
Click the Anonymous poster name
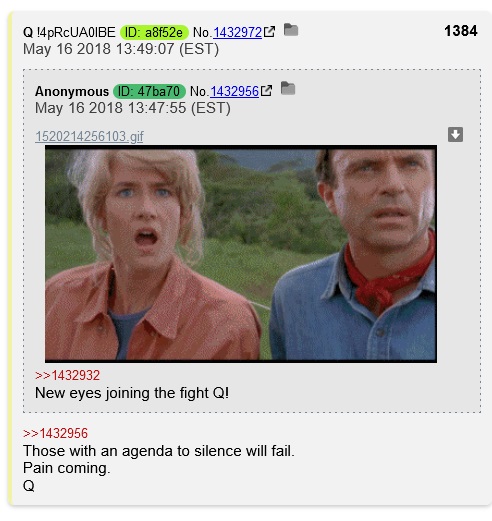[x=72, y=91]
